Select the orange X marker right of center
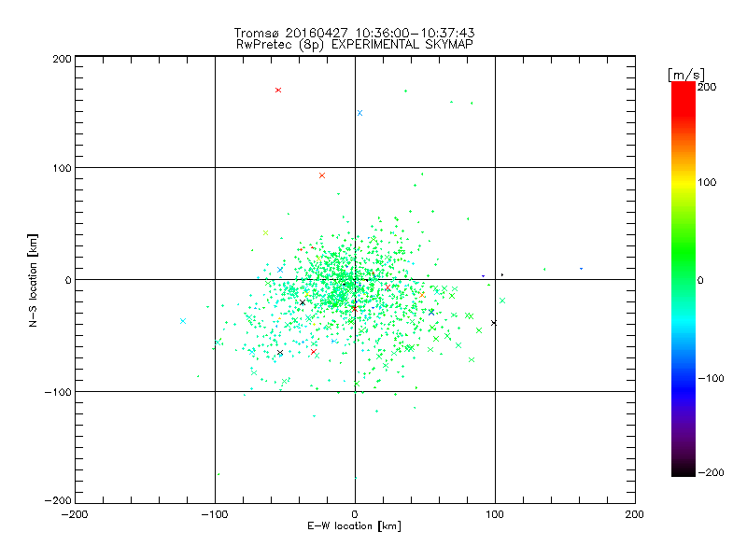The height and width of the screenshot is (560, 747). pyautogui.click(x=422, y=295)
